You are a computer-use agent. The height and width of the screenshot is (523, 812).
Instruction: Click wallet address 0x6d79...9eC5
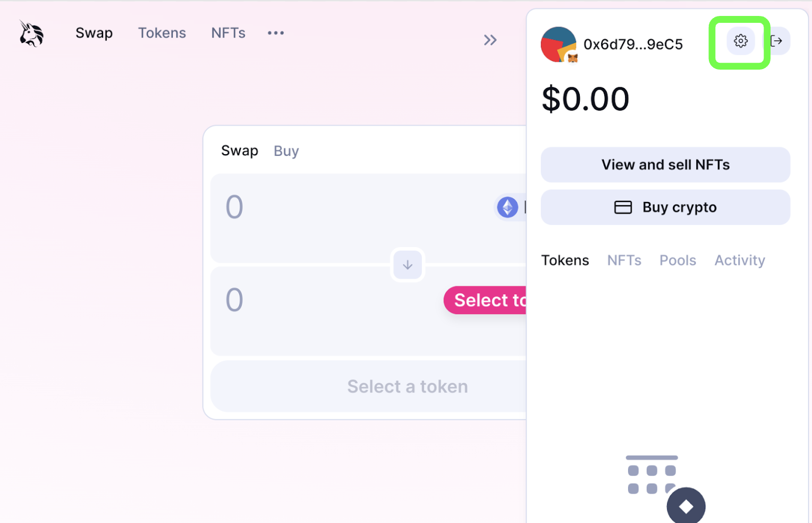click(633, 45)
